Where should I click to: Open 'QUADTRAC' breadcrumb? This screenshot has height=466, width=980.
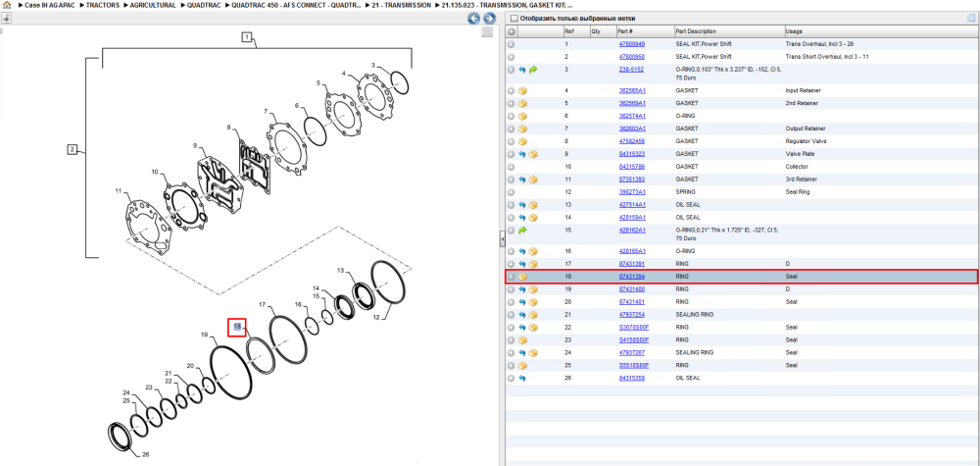(205, 5)
